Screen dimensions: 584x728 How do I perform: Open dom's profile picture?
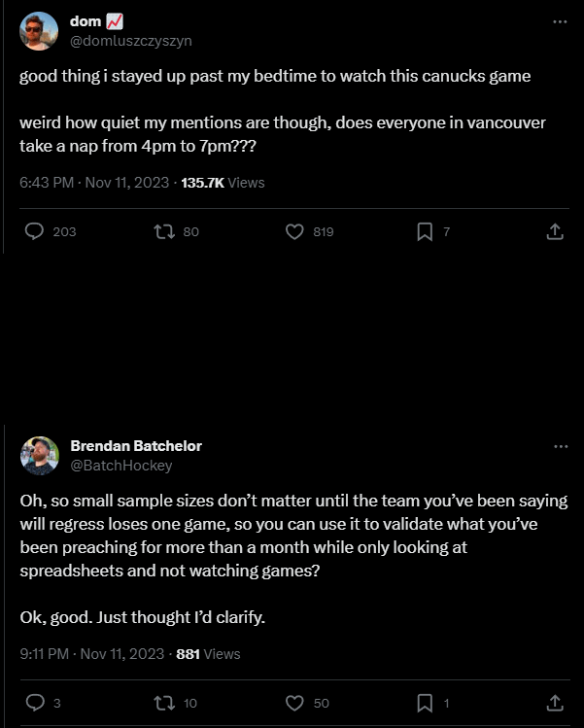click(39, 32)
